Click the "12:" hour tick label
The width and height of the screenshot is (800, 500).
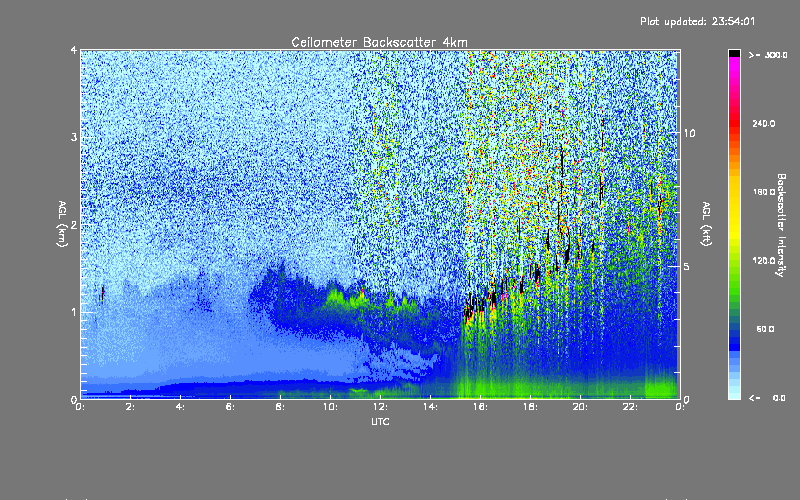pyautogui.click(x=381, y=407)
